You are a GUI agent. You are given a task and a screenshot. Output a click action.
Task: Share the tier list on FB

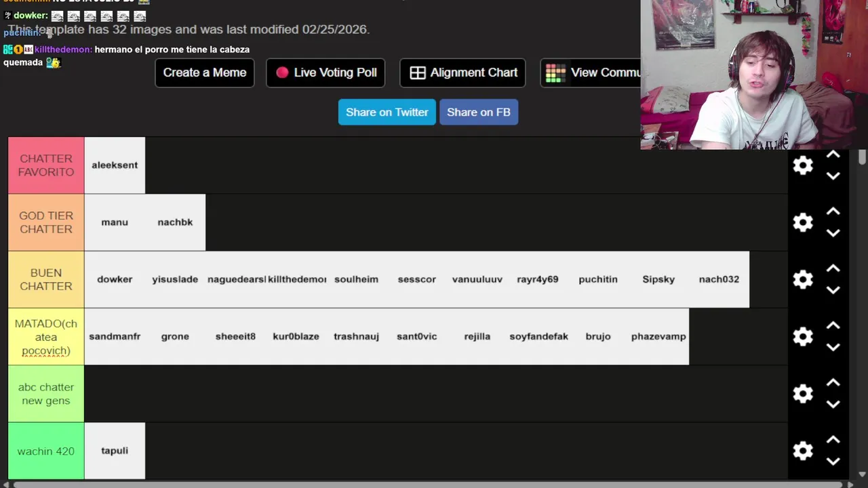479,112
